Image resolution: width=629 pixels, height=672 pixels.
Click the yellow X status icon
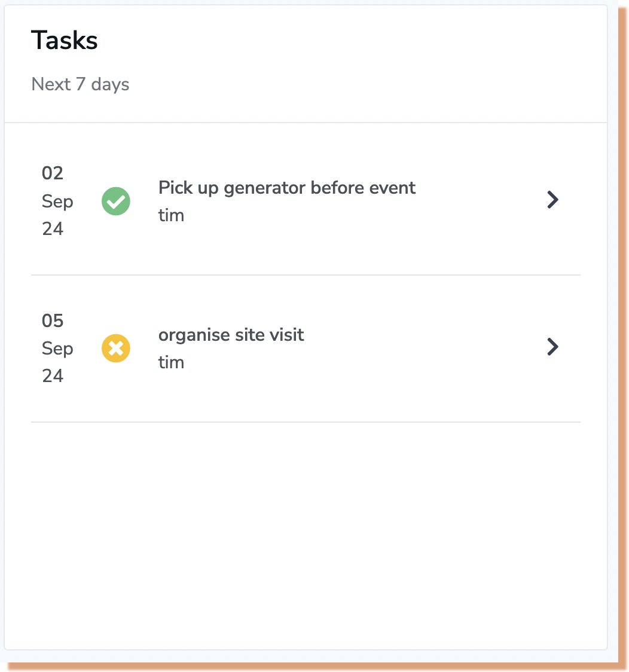115,348
